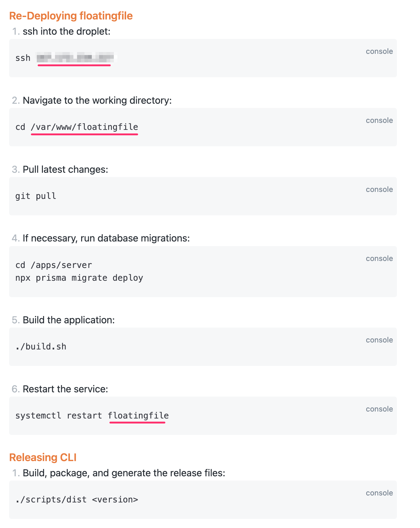The width and height of the screenshot is (420, 528).
Task: Click the "./build.sh" command text
Action: tap(41, 347)
